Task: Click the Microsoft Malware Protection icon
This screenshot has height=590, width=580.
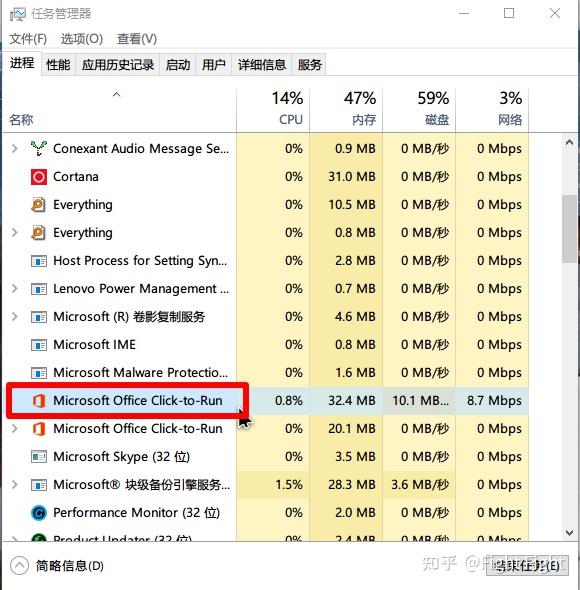Action: tap(39, 373)
